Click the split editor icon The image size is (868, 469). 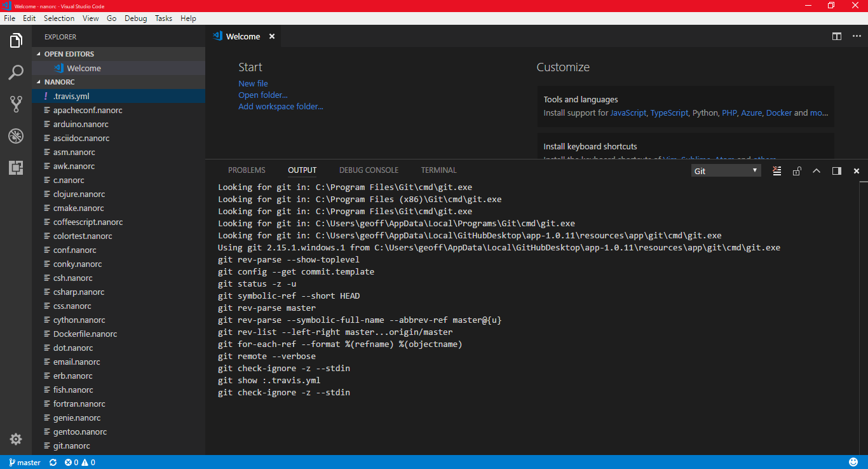pyautogui.click(x=837, y=36)
